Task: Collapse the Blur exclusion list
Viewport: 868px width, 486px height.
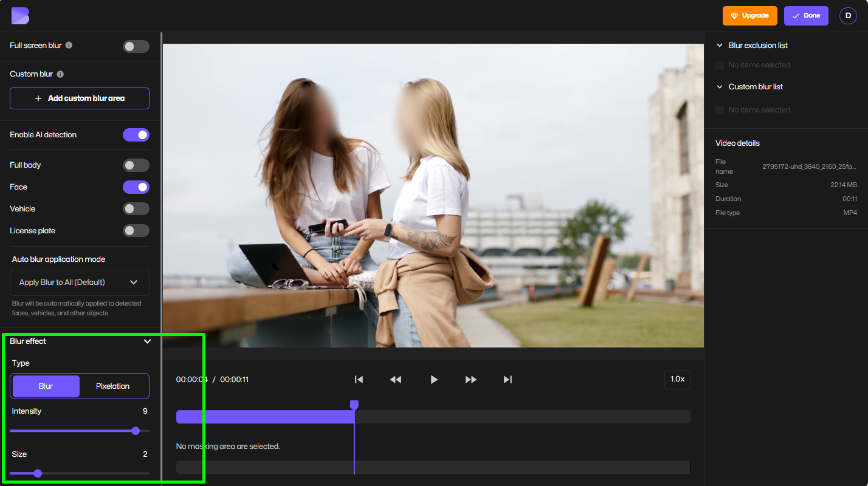Action: 719,45
